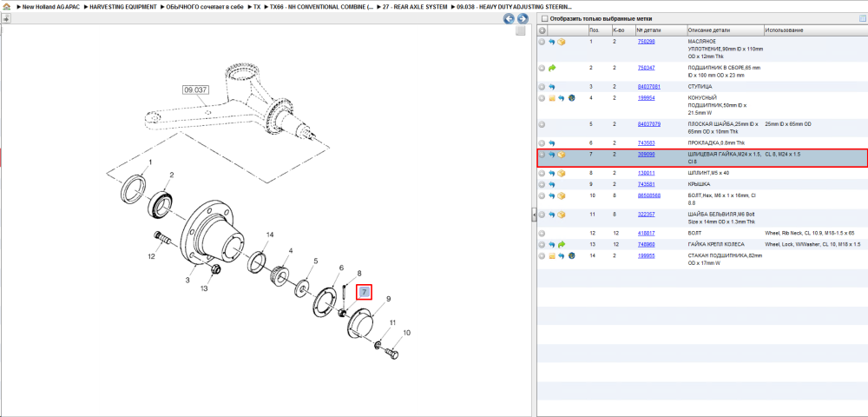Toggle selection circle for ШЛИЦЕВАЯ ГАЙКА row
This screenshot has width=868, height=417.
pyautogui.click(x=542, y=155)
